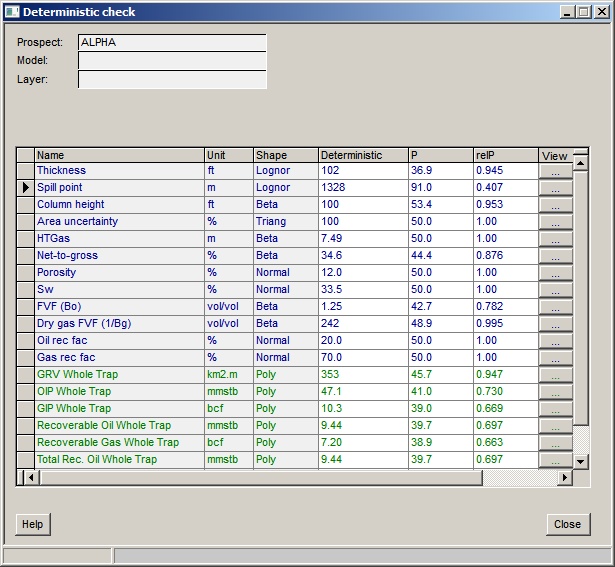Click the Prospect input field
615x567 pixels.
pos(172,43)
